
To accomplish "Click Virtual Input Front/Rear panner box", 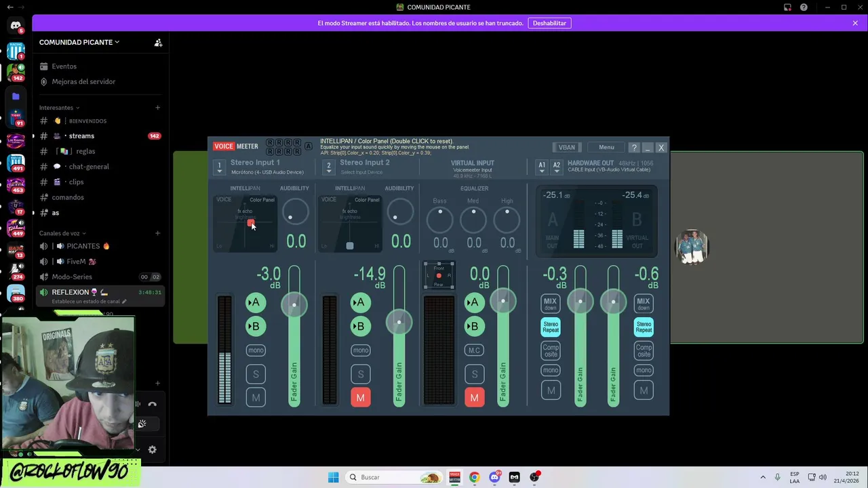I will tap(439, 275).
